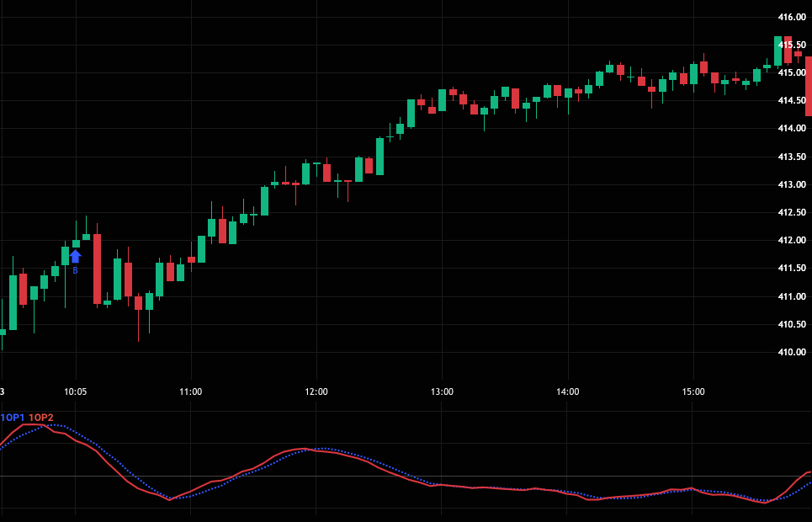This screenshot has width=812, height=522.
Task: Click the 13:00 time axis label
Action: (x=442, y=391)
